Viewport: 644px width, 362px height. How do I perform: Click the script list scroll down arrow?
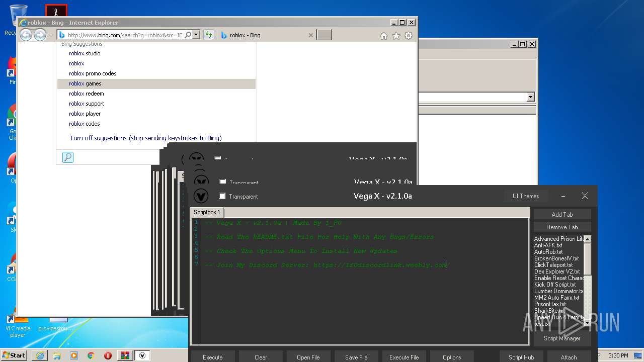[587, 323]
